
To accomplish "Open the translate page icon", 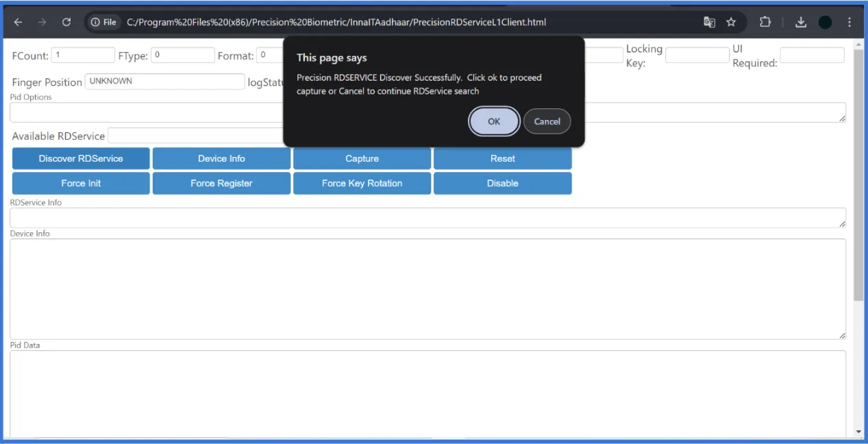I will pos(710,22).
